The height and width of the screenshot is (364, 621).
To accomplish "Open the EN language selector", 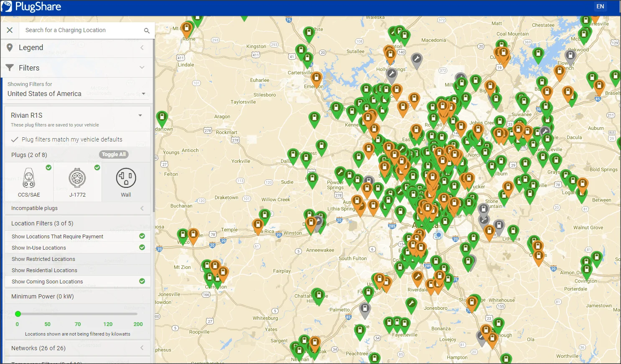I will pos(600,6).
